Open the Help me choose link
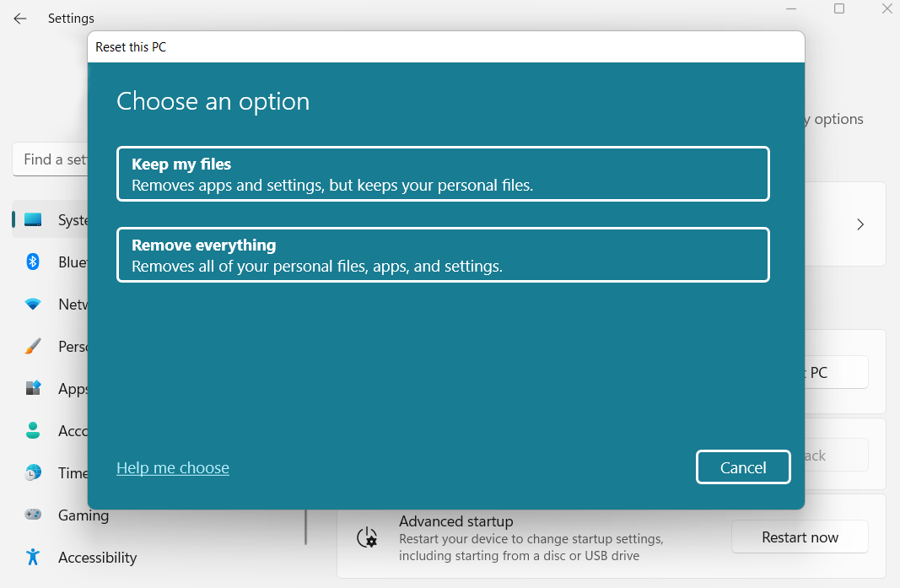The height and width of the screenshot is (588, 900). pos(173,467)
